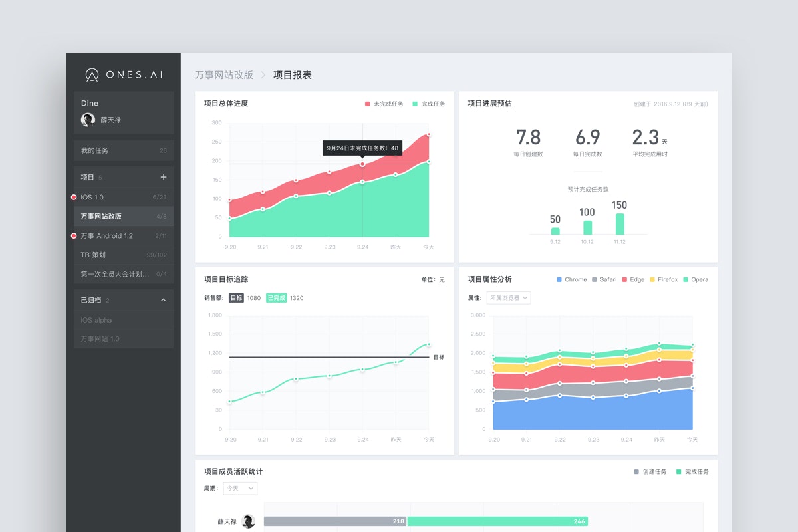Go to 万事网站改版 breadcrumb link
Viewport: 798px width, 532px height.
pos(224,75)
